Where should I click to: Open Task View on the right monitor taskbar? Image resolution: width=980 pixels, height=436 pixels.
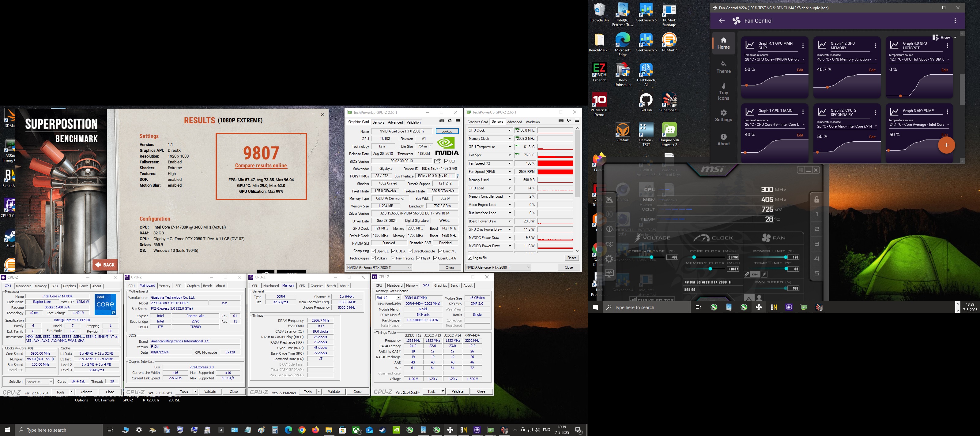698,307
